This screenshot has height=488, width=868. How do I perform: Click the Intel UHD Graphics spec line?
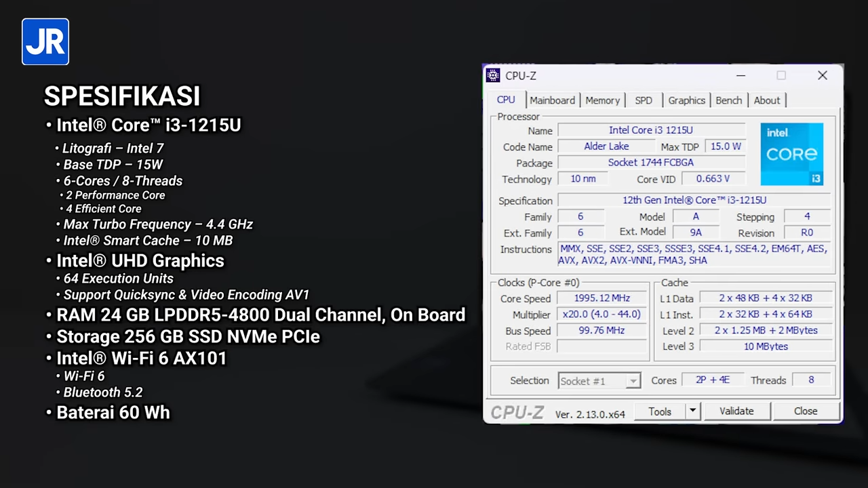point(140,261)
